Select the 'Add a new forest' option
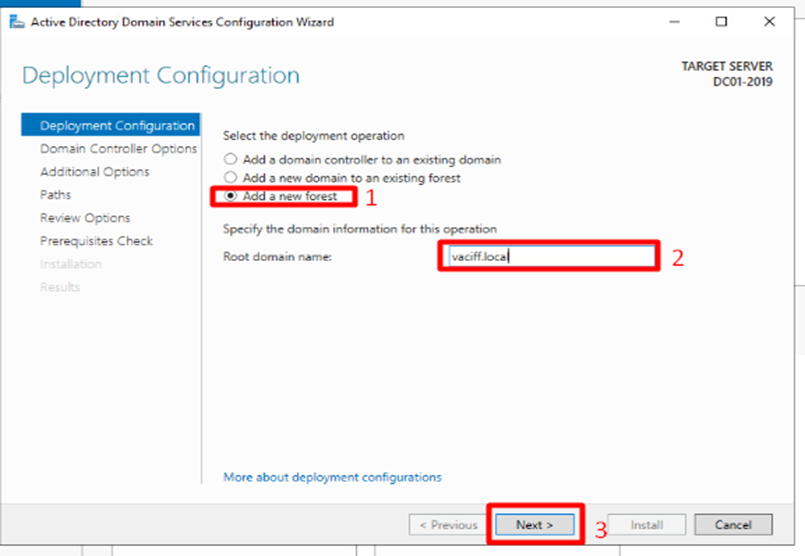Screen dimensions: 805x556 coord(231,197)
